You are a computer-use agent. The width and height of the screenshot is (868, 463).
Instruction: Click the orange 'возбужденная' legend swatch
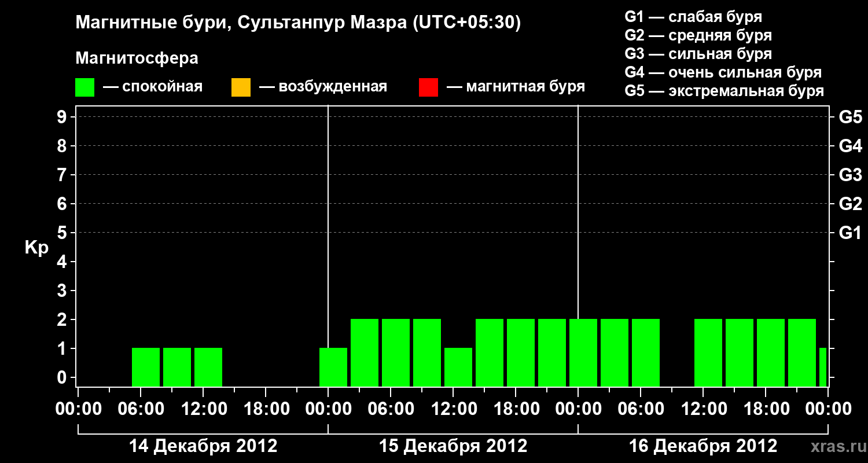click(x=241, y=87)
